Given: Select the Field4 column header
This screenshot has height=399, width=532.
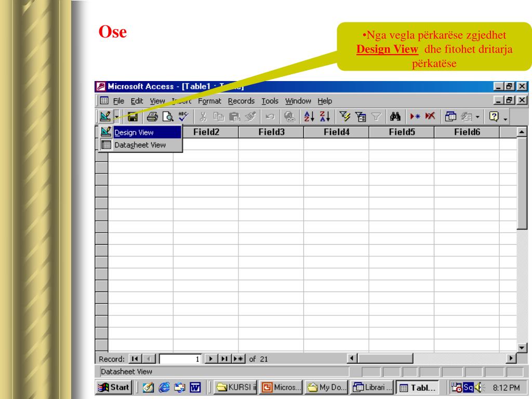Looking at the screenshot, I should [336, 132].
